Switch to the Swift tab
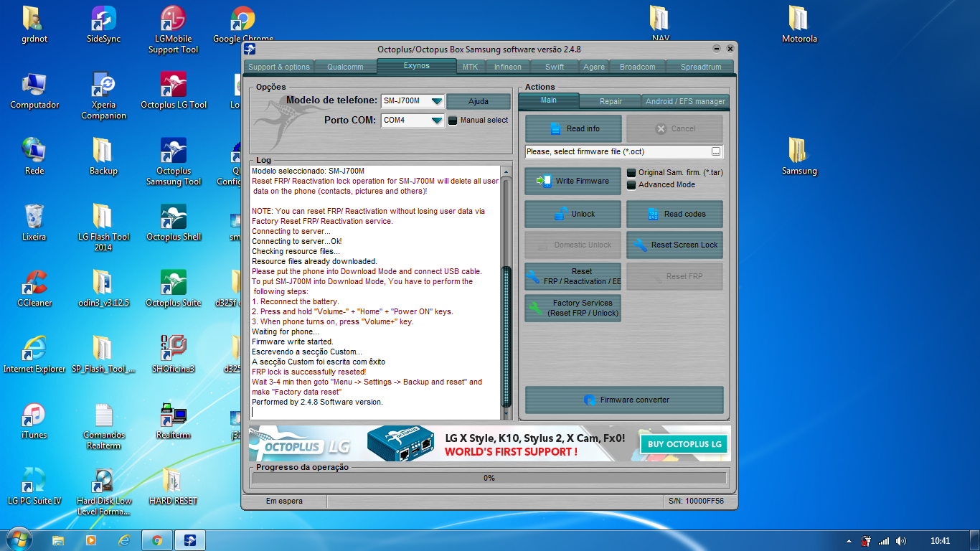This screenshot has height=551, width=980. (x=555, y=67)
